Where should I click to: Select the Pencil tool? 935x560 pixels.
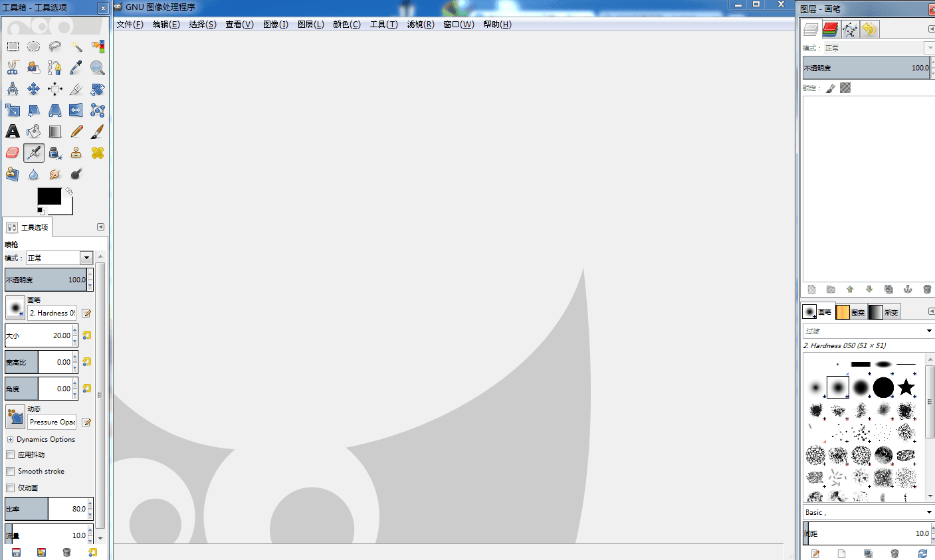[76, 132]
